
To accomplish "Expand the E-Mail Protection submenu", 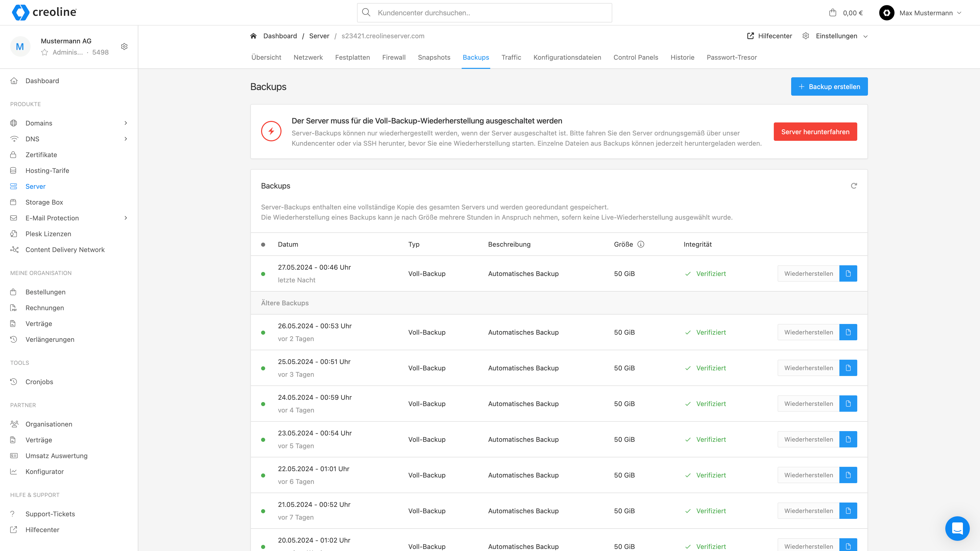I will 126,218.
